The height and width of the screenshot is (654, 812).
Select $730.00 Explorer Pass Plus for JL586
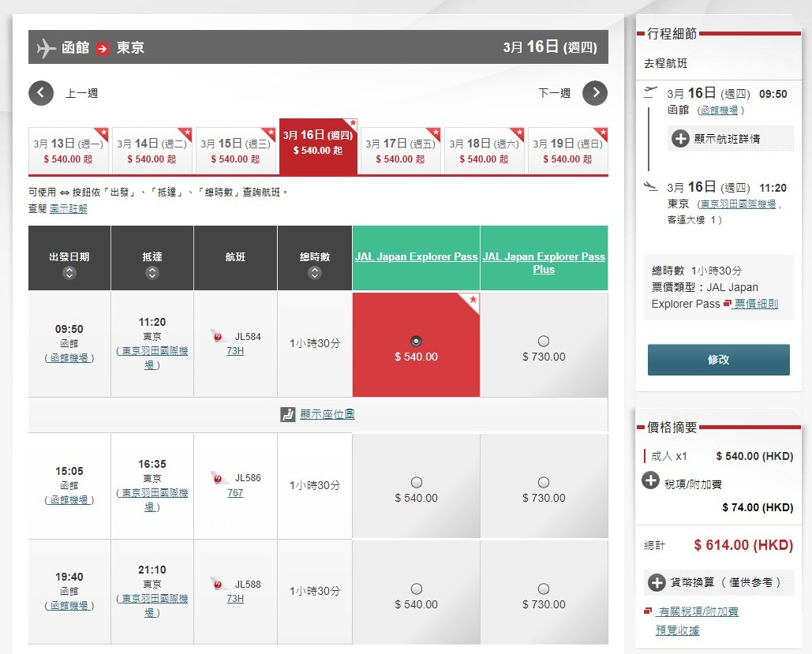point(544,483)
